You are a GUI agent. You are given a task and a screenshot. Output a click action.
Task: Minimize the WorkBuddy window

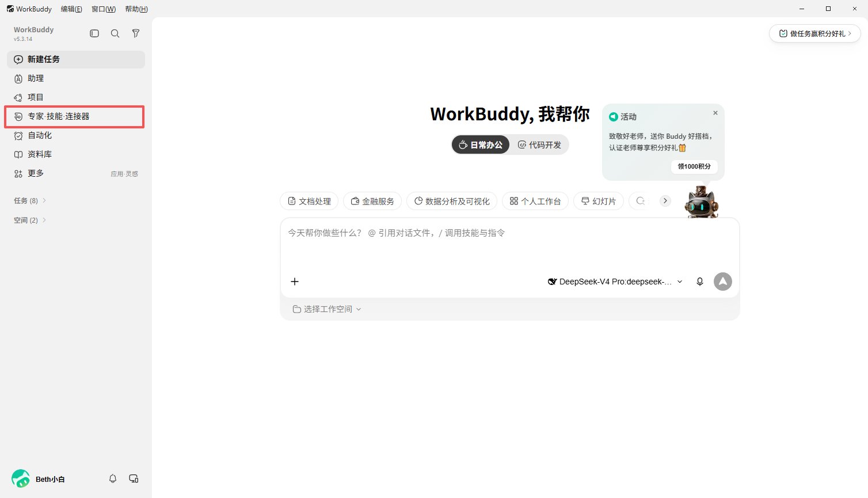pos(802,9)
